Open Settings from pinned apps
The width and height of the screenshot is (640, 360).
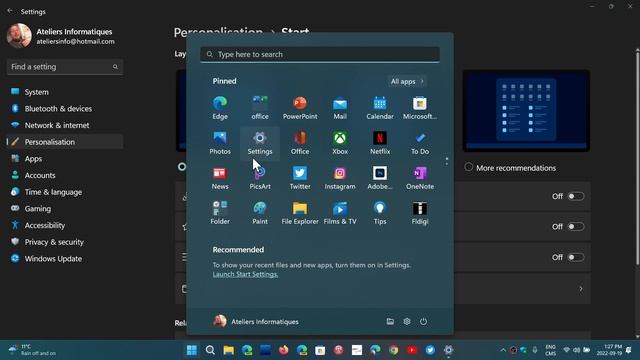coord(260,143)
